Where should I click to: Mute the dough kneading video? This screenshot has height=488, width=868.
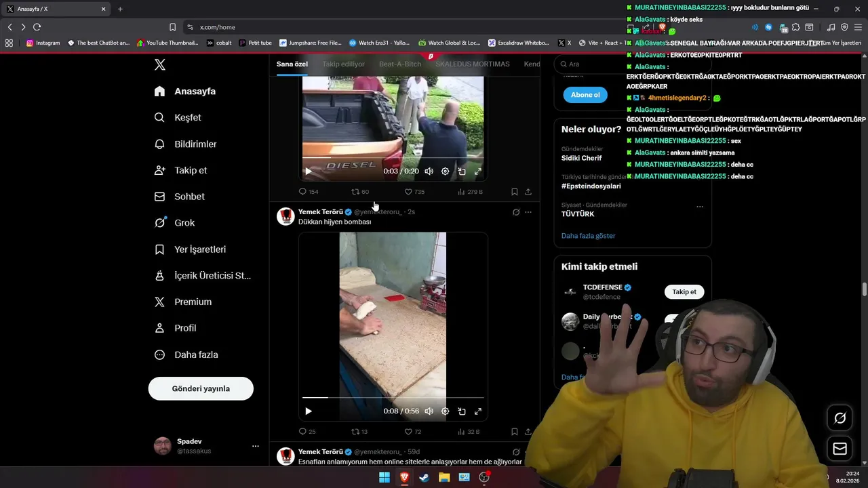coord(429,411)
